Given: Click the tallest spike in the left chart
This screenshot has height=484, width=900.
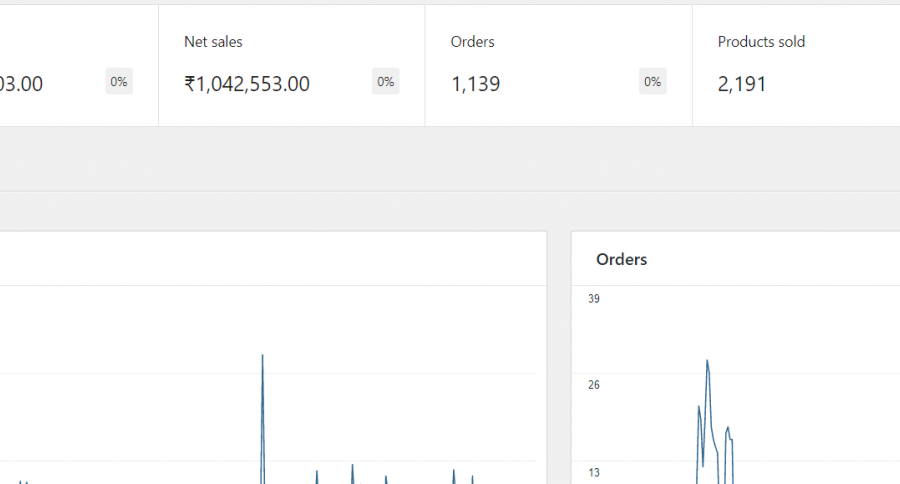Looking at the screenshot, I should point(262,356).
